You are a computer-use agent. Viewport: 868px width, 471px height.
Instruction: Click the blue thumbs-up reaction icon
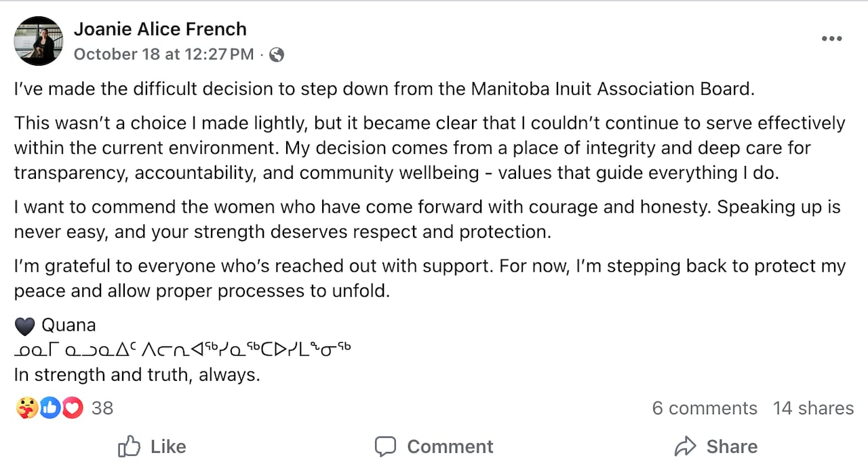(50, 408)
